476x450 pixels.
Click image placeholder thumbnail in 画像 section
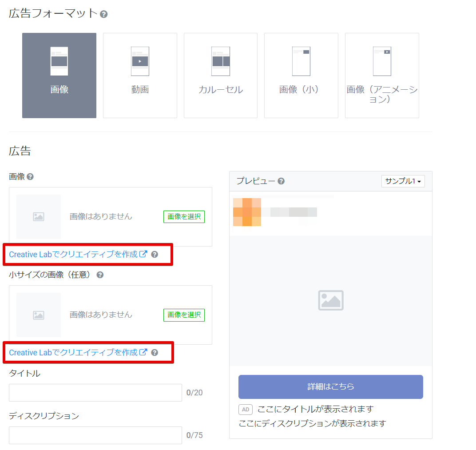pos(39,217)
